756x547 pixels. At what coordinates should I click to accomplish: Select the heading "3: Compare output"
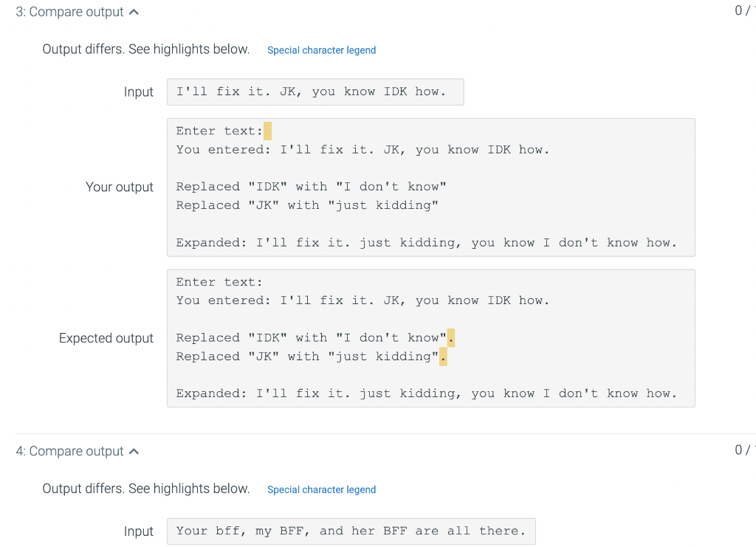70,11
